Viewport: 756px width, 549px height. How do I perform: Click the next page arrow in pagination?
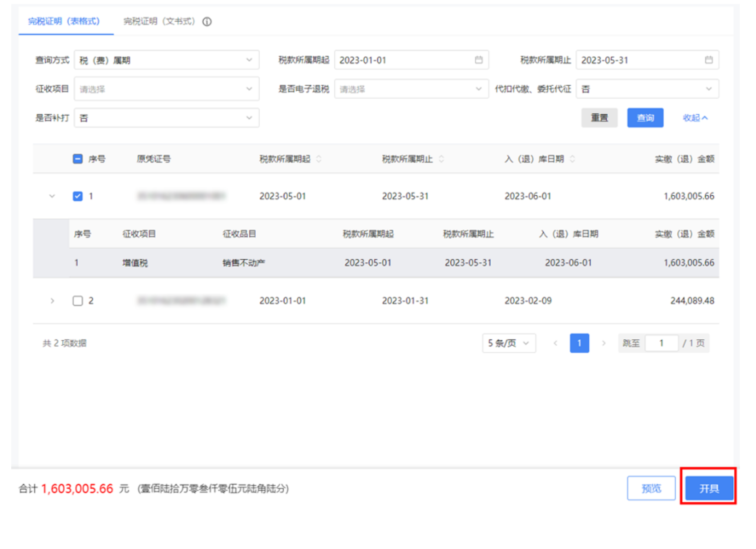tap(604, 343)
